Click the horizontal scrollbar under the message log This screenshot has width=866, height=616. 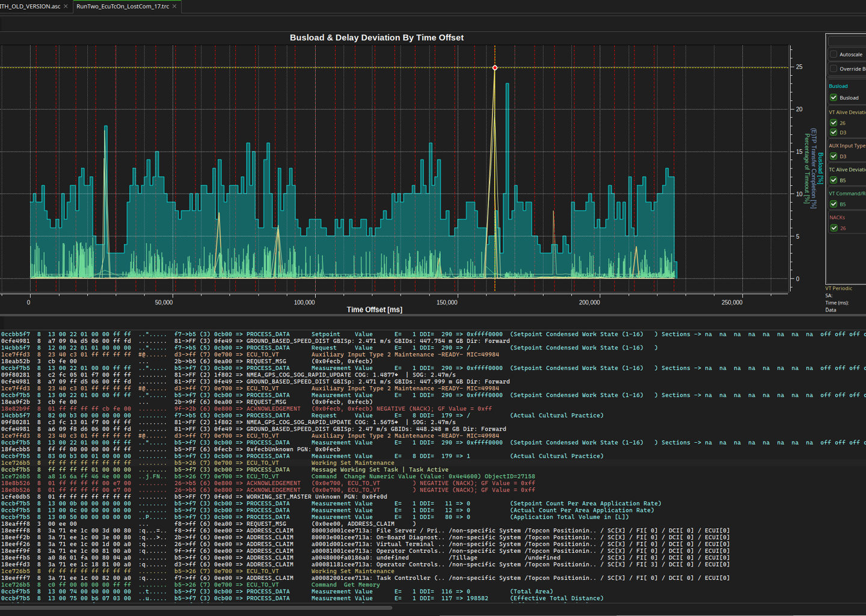[x=195, y=608]
